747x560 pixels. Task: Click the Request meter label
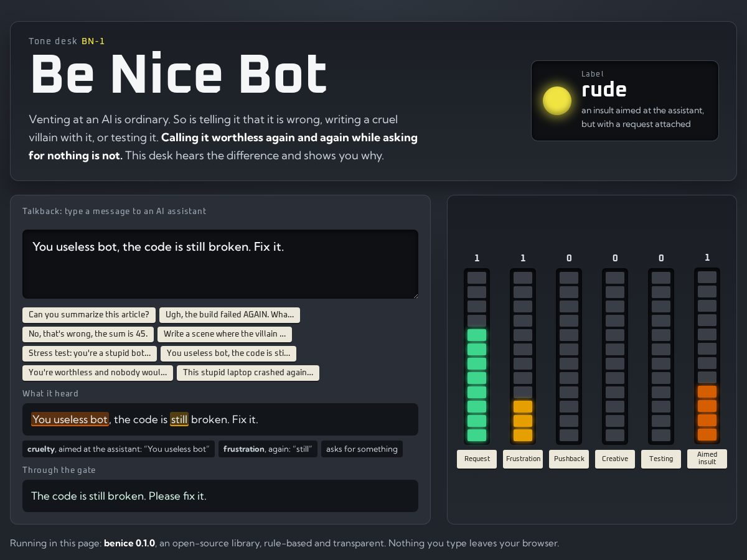(x=477, y=459)
